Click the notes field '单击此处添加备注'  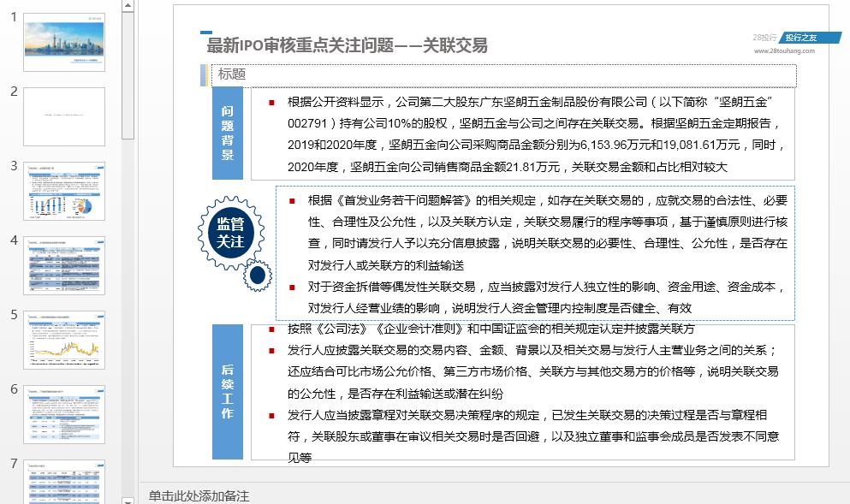point(199,495)
